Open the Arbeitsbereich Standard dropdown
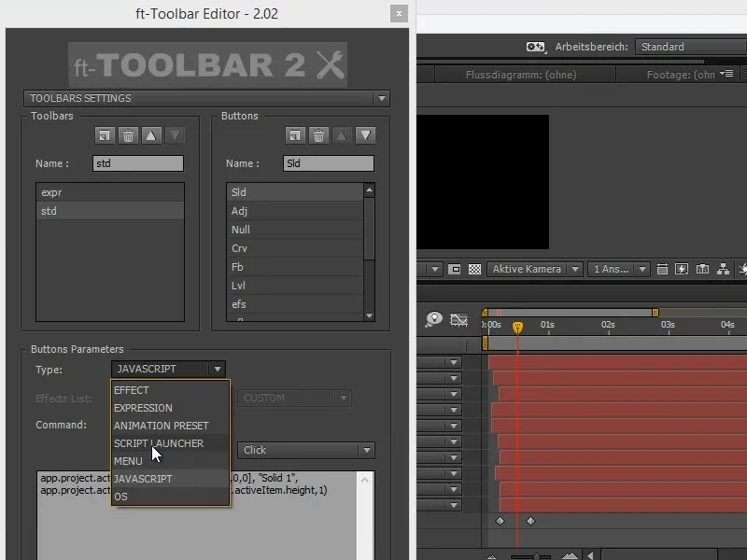 pos(689,46)
